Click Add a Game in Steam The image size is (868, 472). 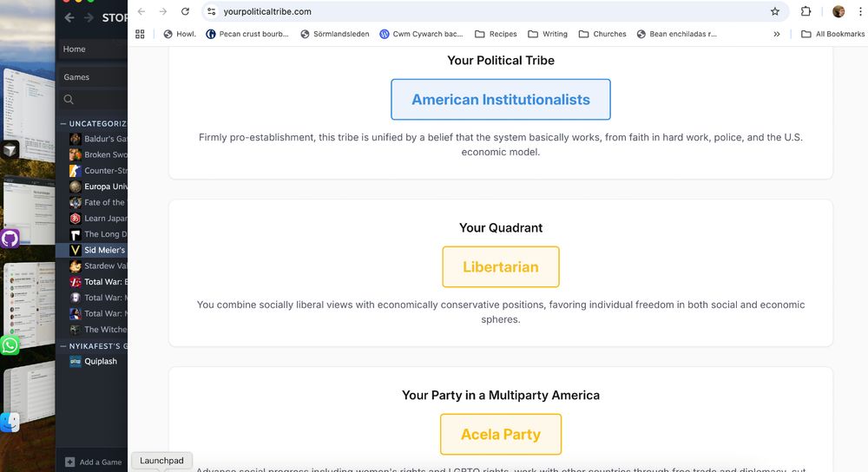(94, 462)
